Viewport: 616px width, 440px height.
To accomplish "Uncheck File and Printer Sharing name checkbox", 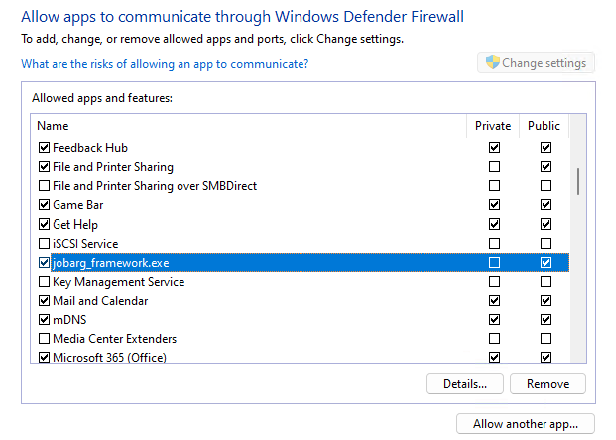I will 44,167.
